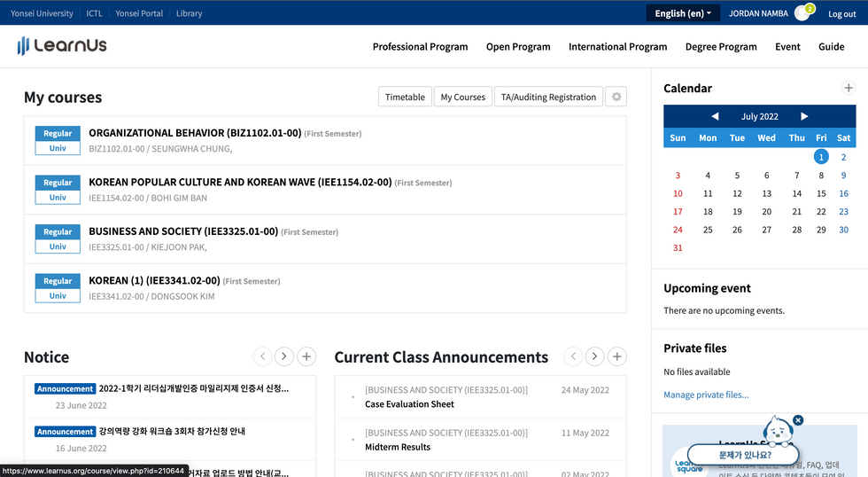Click the Univ badge for KOREAN (1)

click(x=58, y=296)
